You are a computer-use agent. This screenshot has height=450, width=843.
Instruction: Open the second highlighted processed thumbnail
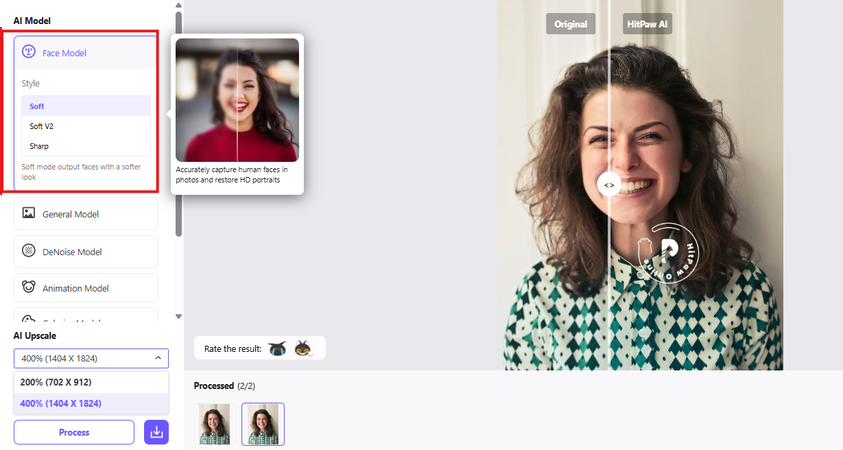click(x=263, y=424)
